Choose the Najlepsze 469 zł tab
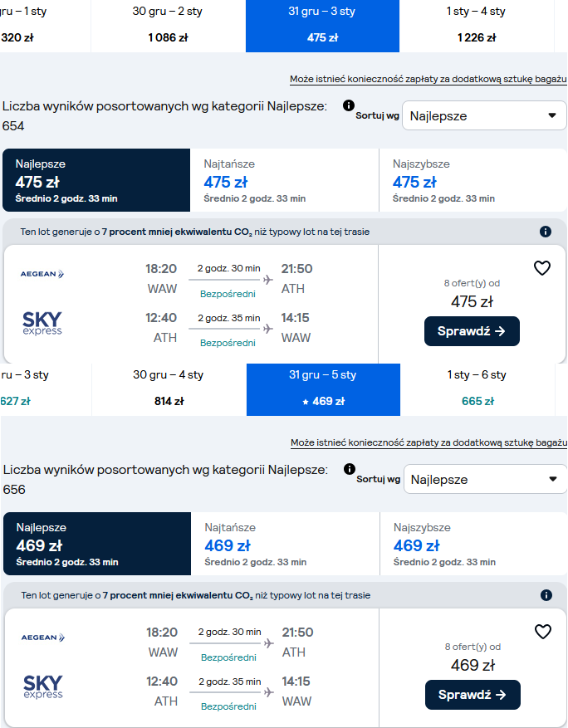 [x=97, y=544]
